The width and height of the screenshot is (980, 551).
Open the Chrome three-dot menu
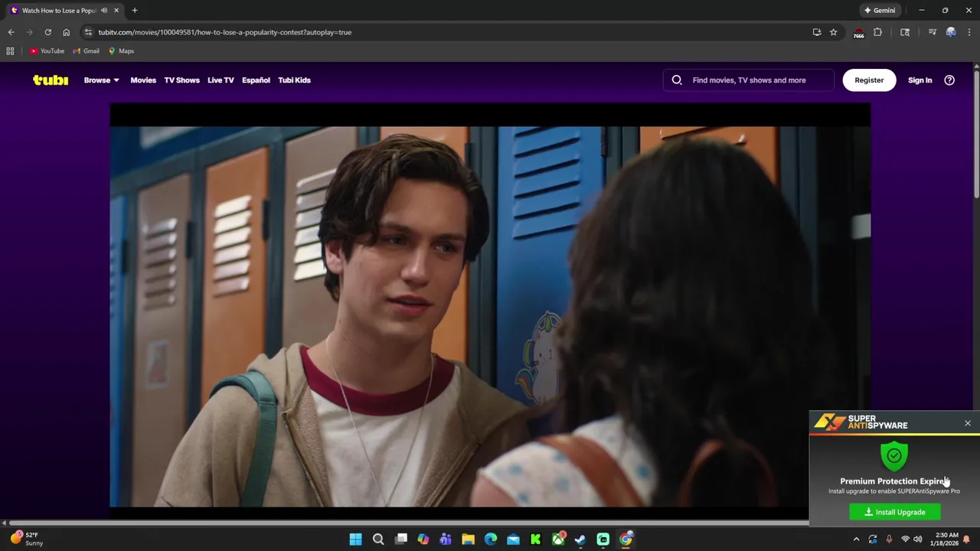tap(969, 32)
